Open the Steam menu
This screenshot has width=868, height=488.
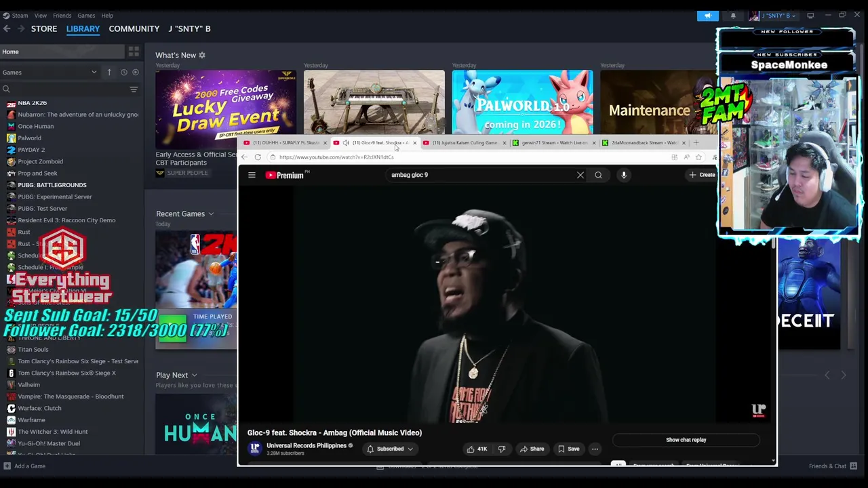[x=20, y=15]
